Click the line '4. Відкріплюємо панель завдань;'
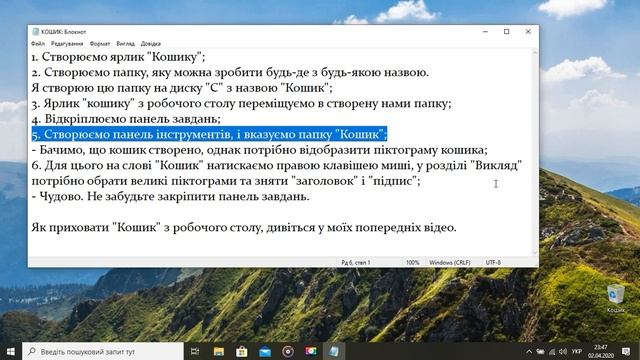Image resolution: width=640 pixels, height=360 pixels. [126, 119]
